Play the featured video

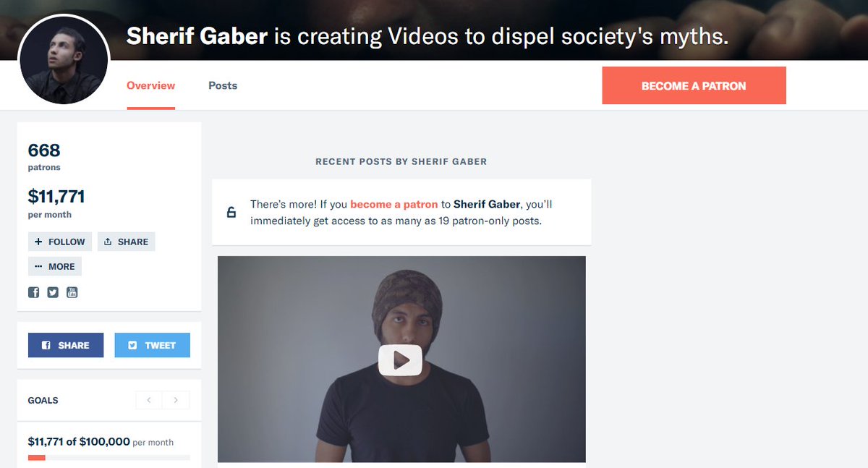pos(400,359)
